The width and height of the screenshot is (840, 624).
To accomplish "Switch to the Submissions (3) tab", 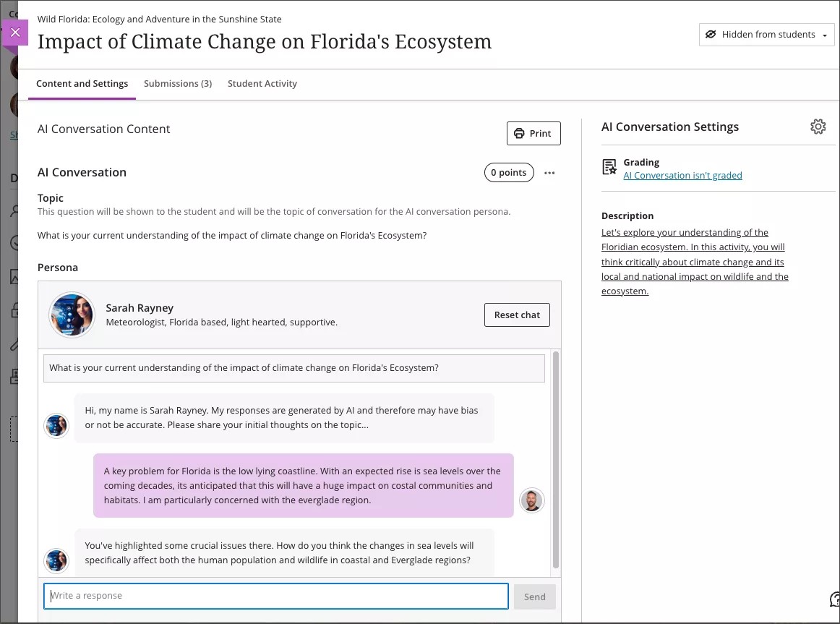I will pos(177,83).
